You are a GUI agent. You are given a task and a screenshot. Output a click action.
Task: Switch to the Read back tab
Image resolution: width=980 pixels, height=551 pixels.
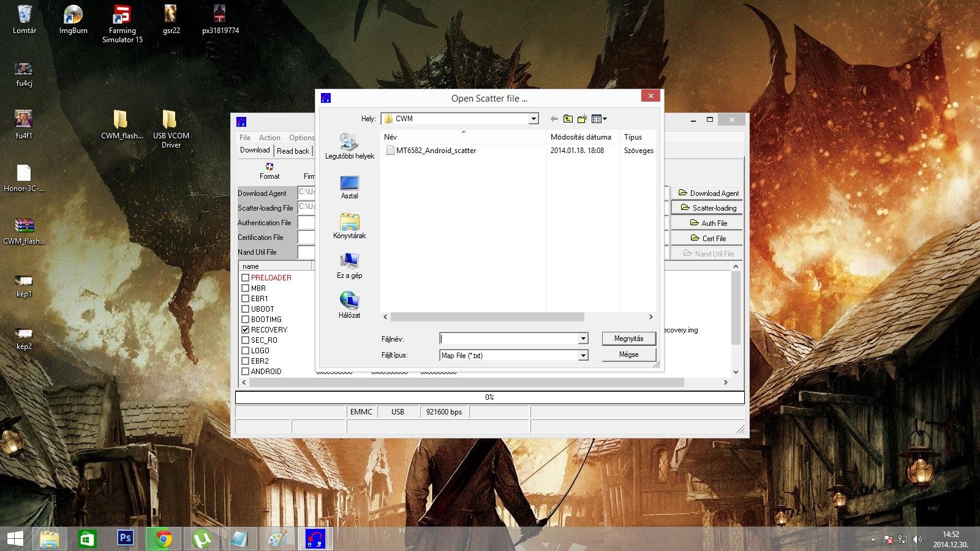click(x=293, y=151)
